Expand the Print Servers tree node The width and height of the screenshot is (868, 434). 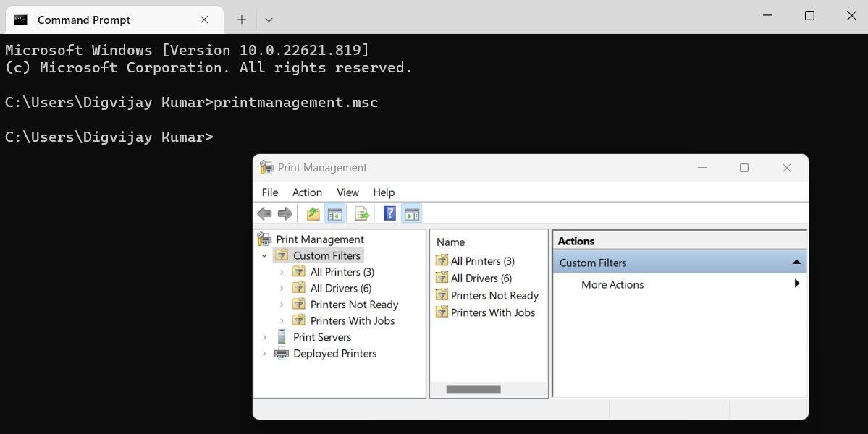pos(264,337)
